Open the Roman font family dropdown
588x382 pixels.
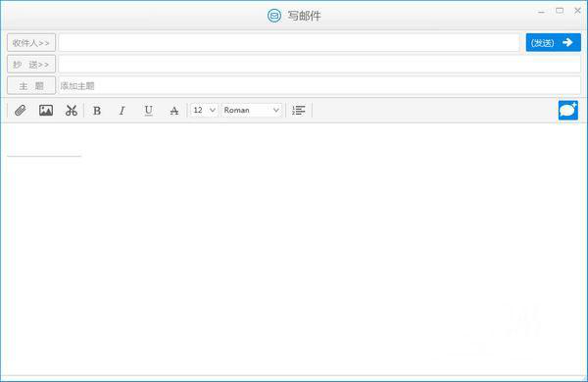[x=252, y=111]
